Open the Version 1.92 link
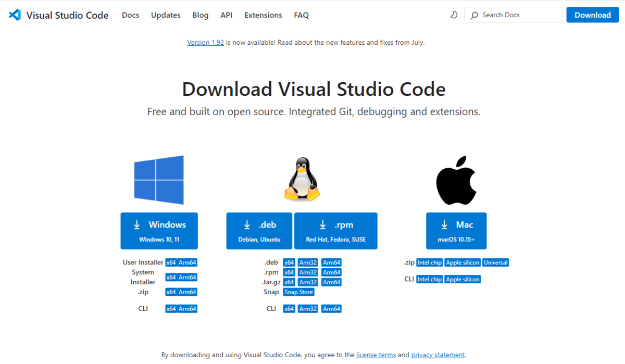The width and height of the screenshot is (625, 364). click(x=205, y=43)
